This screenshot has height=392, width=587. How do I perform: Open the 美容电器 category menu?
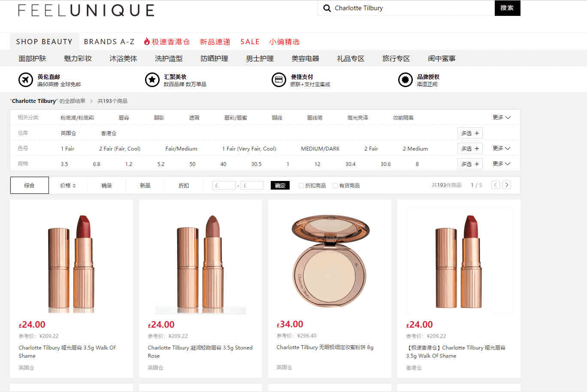[x=305, y=58]
